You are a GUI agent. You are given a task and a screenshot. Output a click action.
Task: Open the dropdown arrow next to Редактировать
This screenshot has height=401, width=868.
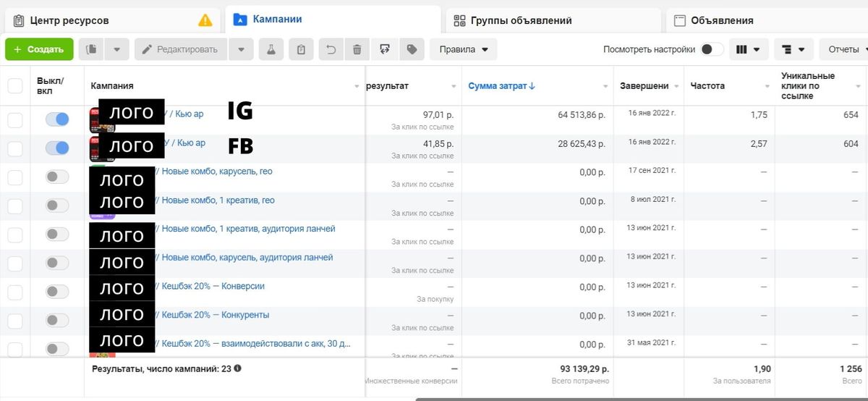(241, 49)
